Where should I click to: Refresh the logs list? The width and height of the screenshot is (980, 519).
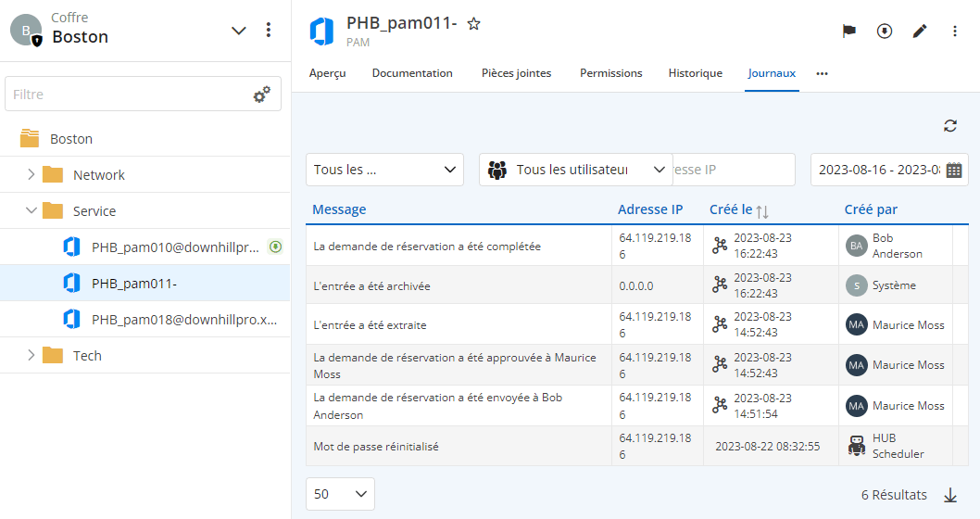[x=950, y=126]
